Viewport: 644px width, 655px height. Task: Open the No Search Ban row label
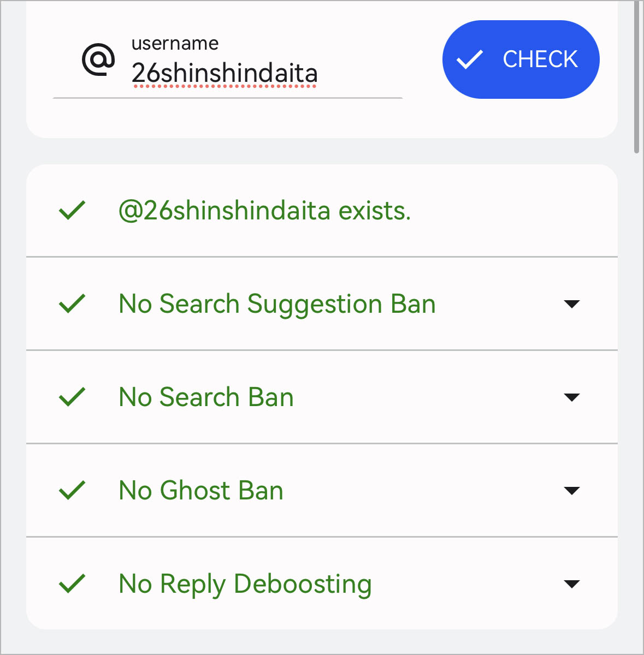[x=206, y=397]
